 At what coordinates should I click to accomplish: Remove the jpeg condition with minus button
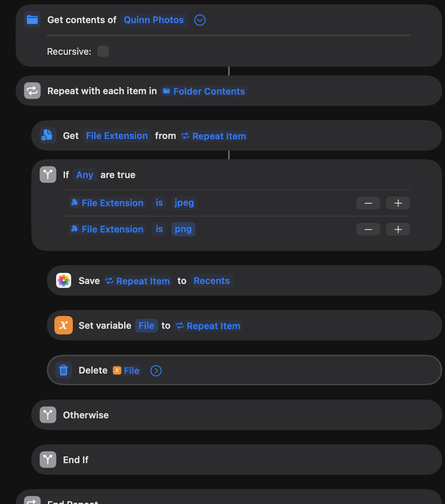coord(368,203)
